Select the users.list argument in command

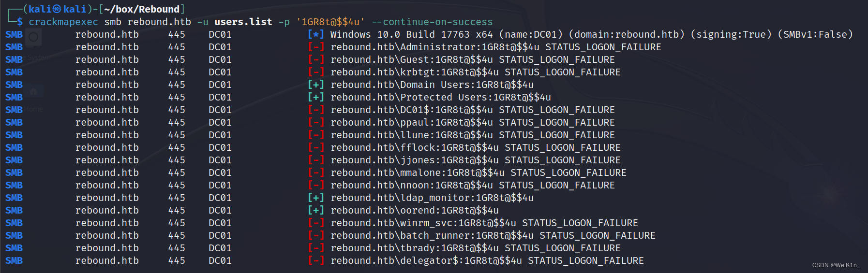pos(243,22)
